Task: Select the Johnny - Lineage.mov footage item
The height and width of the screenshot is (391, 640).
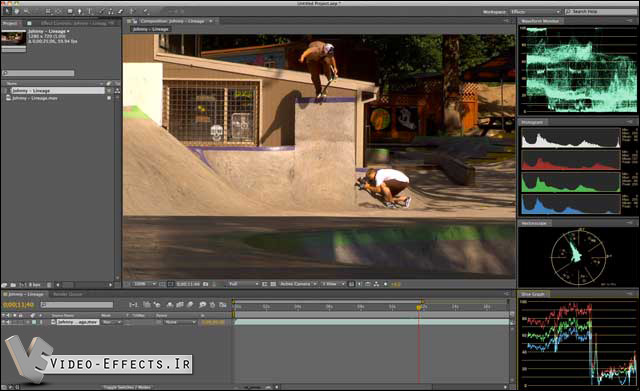Action: (x=35, y=98)
